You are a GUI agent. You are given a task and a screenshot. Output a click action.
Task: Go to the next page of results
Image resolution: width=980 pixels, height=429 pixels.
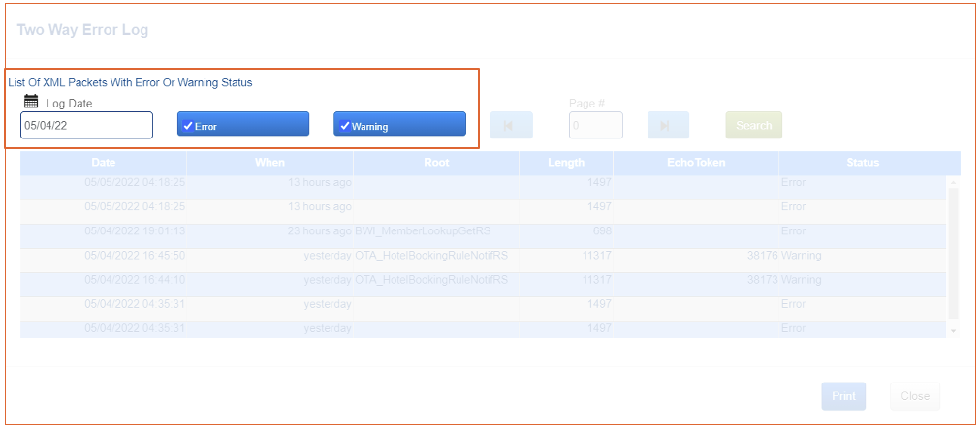pos(667,126)
